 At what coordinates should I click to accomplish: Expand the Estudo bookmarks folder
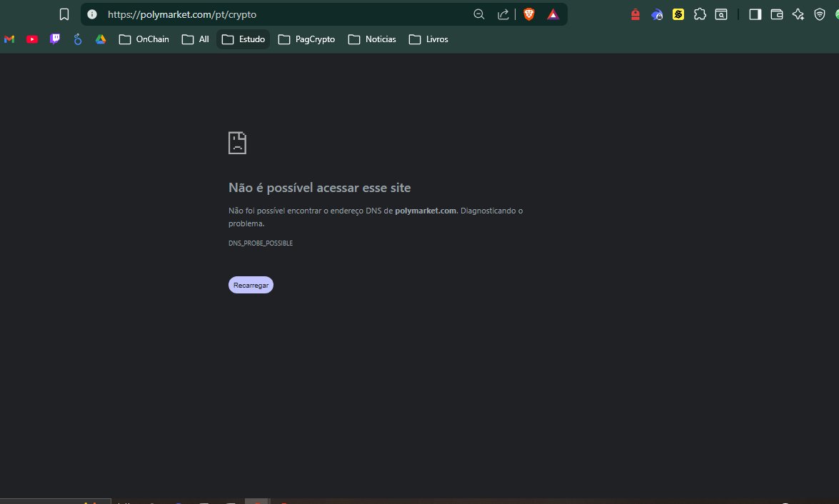point(243,39)
